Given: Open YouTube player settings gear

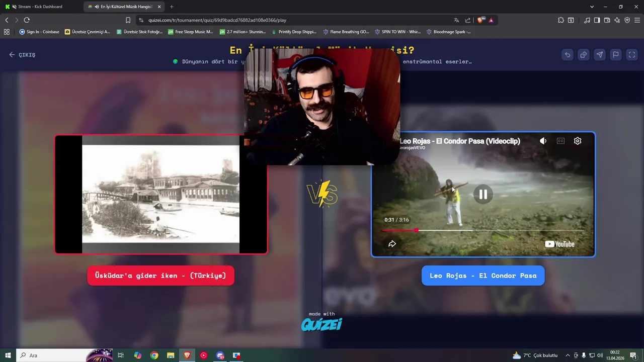Looking at the screenshot, I should pyautogui.click(x=578, y=141).
